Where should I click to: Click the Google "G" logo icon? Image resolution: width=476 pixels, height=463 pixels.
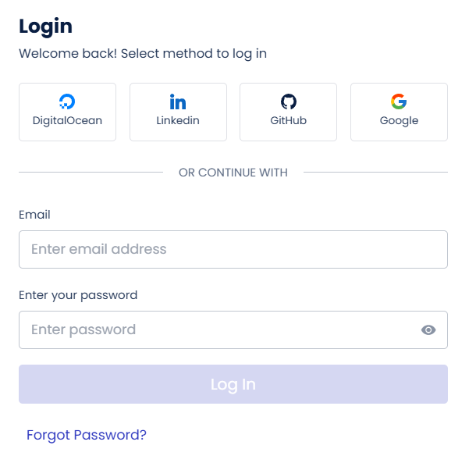point(399,102)
